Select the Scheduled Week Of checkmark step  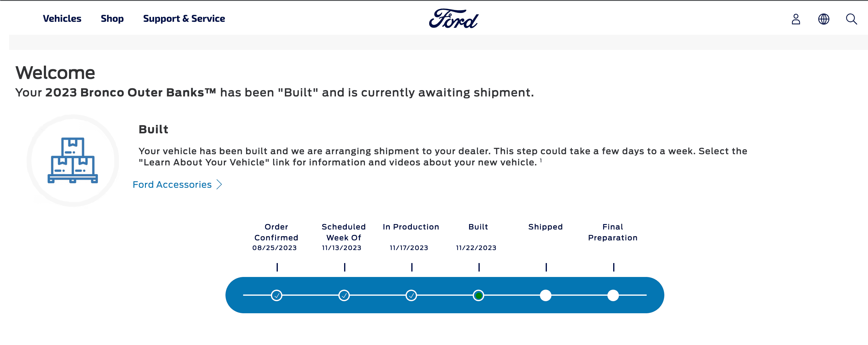tap(344, 295)
